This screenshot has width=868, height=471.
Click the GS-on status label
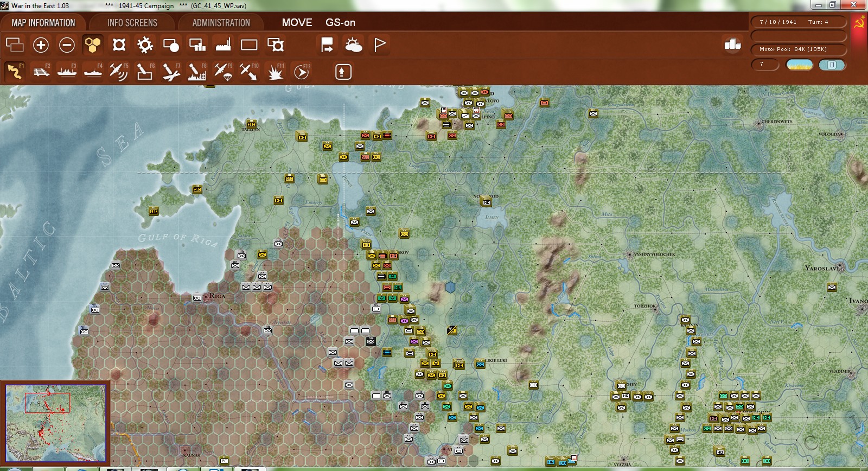click(x=340, y=23)
